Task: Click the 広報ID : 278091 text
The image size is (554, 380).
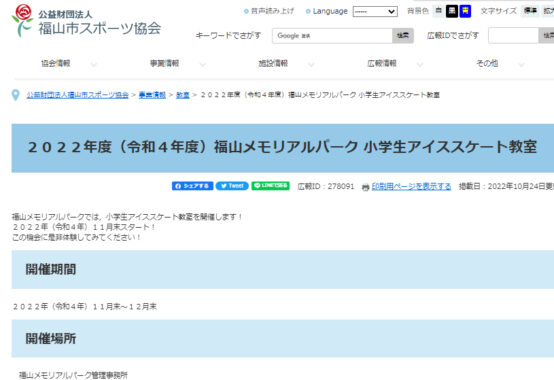Action: 326,186
